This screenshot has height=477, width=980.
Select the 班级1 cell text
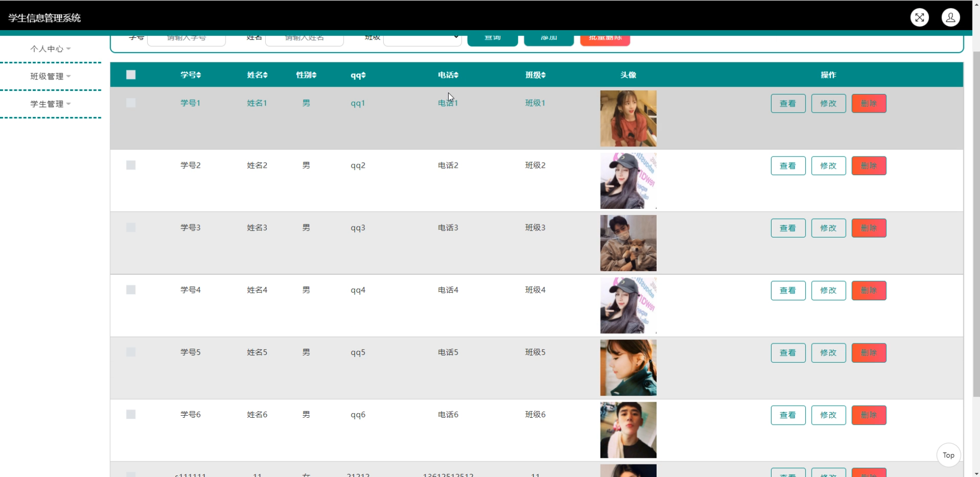(535, 103)
